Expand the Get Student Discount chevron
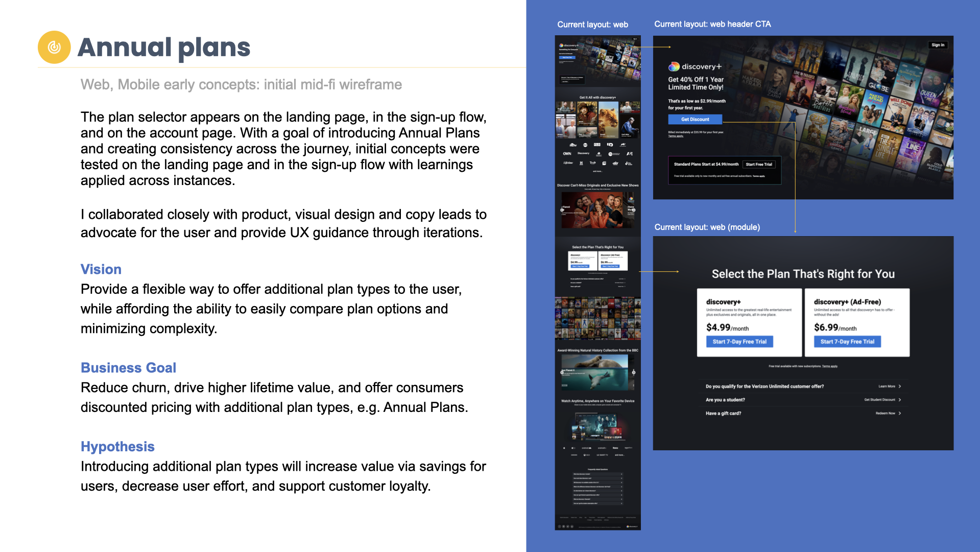Viewport: 980px width, 552px height. (x=900, y=400)
